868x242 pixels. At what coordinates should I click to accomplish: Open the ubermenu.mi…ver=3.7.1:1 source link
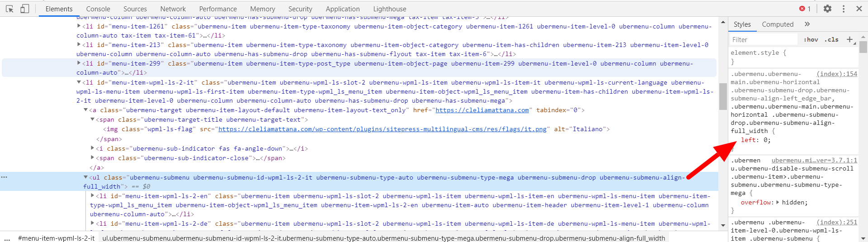[x=814, y=160]
